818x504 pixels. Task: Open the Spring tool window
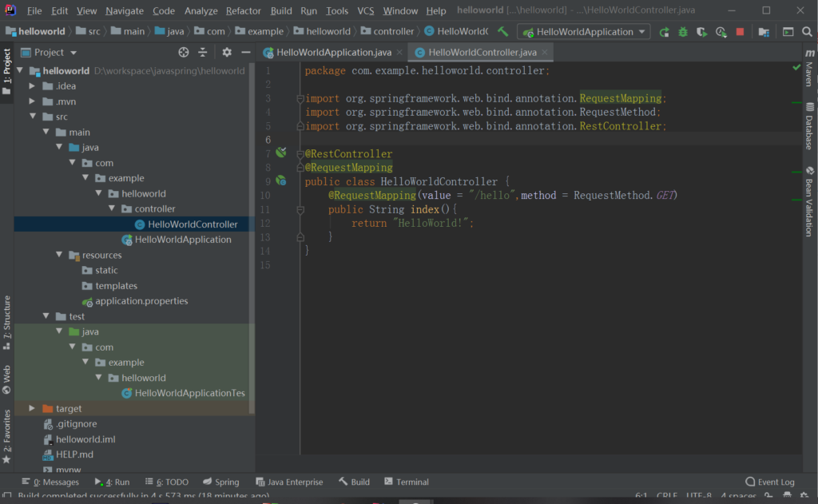tap(220, 482)
